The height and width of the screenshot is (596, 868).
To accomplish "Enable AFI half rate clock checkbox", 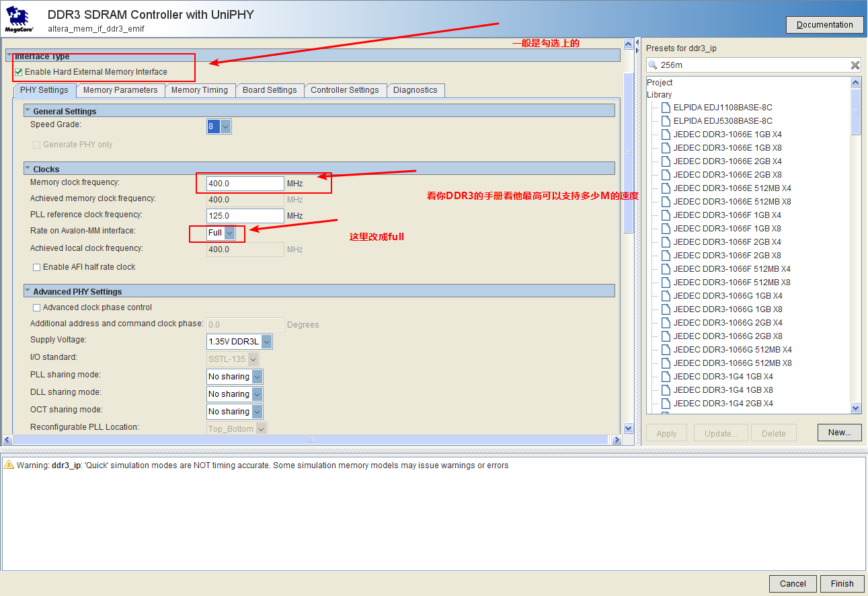I will pos(37,267).
